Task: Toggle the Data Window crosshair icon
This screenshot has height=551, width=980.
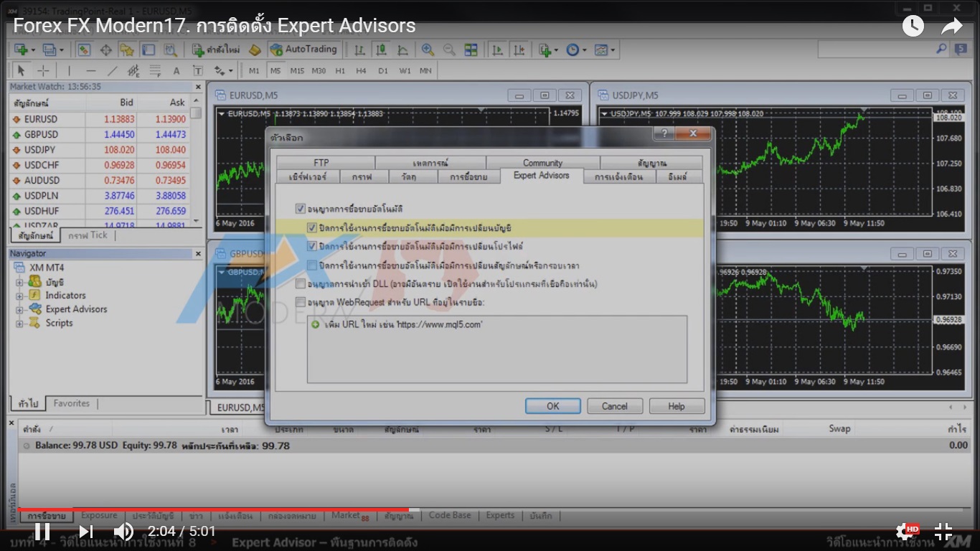Action: point(105,50)
